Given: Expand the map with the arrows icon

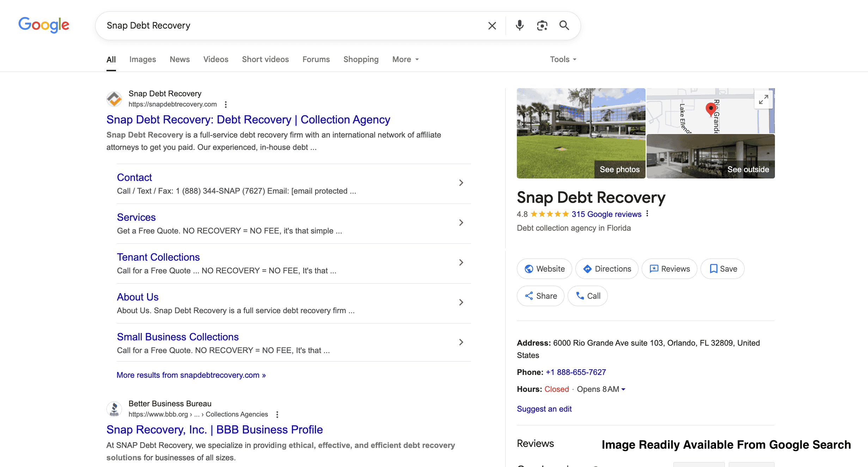Looking at the screenshot, I should click(x=763, y=100).
